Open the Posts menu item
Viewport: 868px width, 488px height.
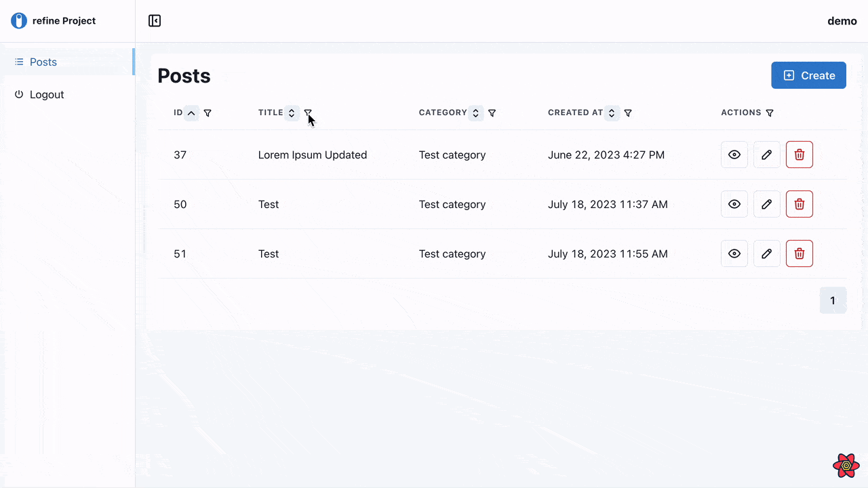click(68, 62)
